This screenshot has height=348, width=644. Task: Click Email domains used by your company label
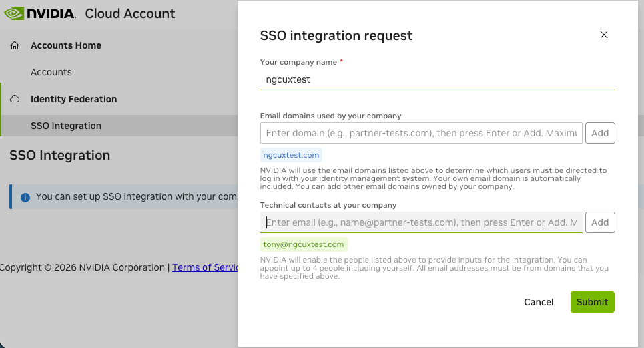[330, 116]
